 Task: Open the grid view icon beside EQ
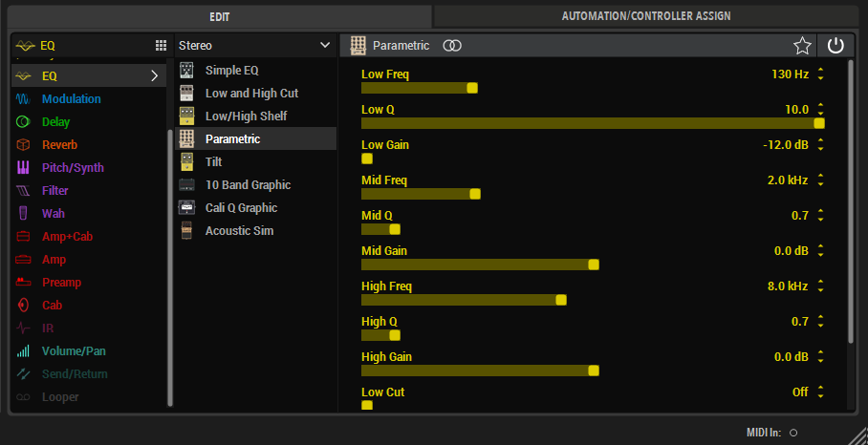pyautogui.click(x=161, y=46)
